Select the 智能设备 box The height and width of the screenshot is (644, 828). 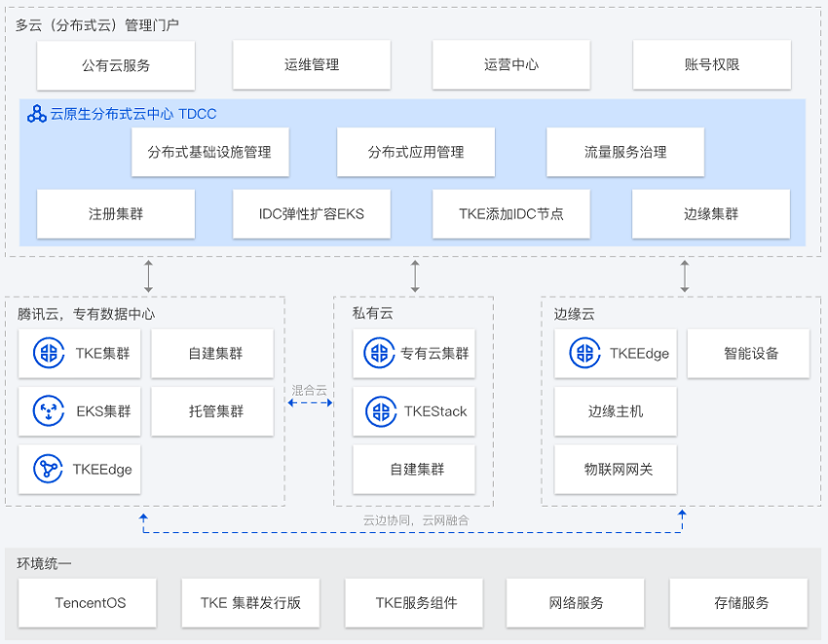point(748,354)
